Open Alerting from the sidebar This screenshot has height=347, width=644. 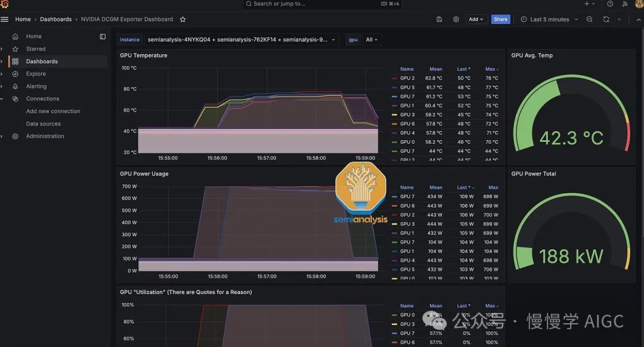click(36, 86)
